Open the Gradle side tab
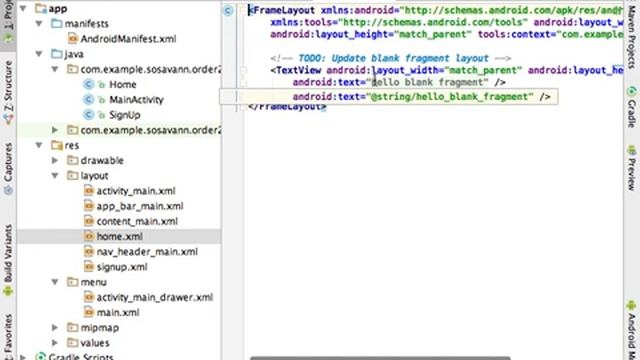 (631, 107)
